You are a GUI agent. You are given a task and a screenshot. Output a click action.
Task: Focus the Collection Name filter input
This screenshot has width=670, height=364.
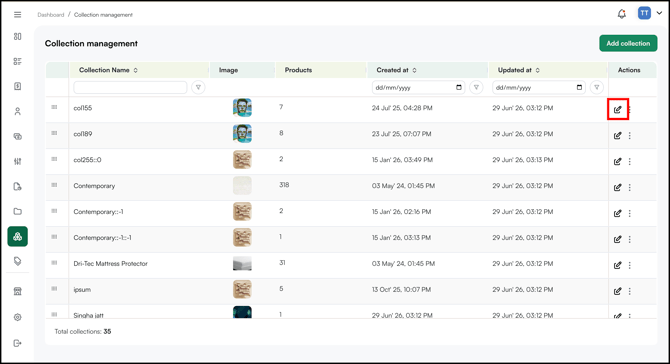click(130, 87)
